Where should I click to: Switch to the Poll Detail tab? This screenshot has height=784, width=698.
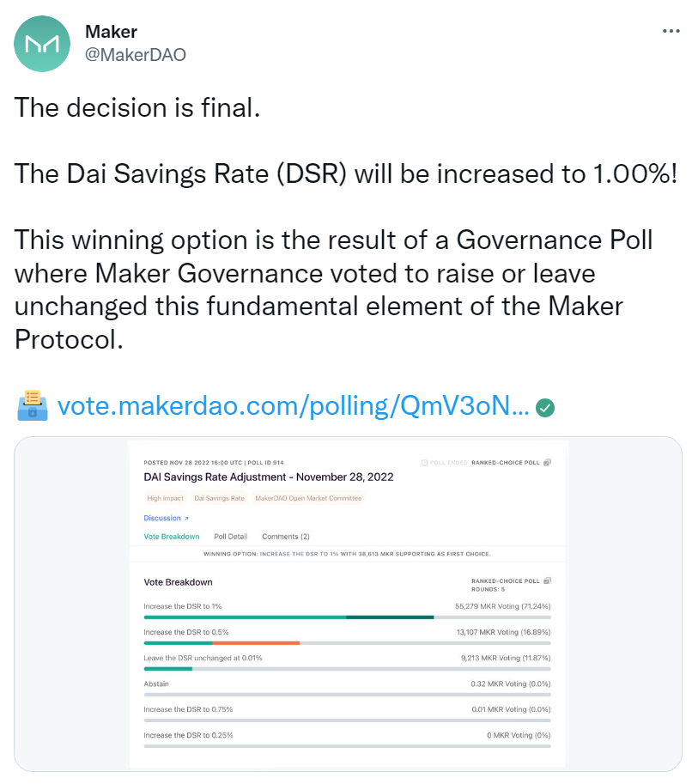[x=230, y=537]
